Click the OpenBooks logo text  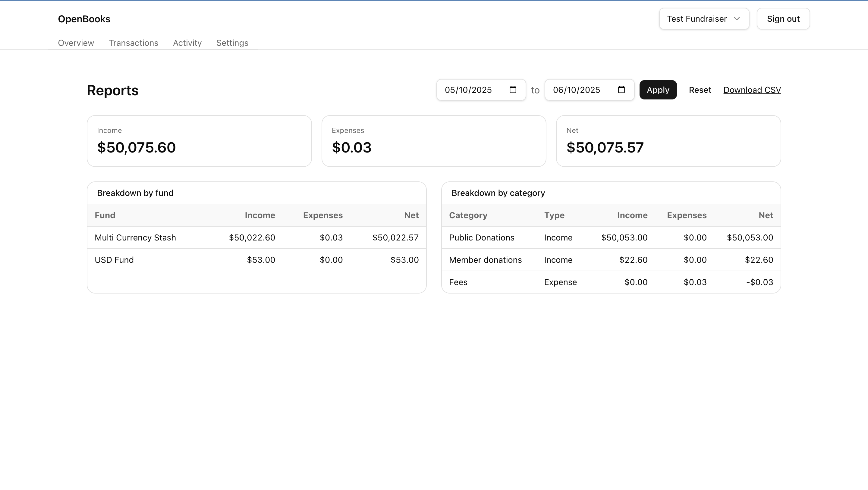(84, 19)
